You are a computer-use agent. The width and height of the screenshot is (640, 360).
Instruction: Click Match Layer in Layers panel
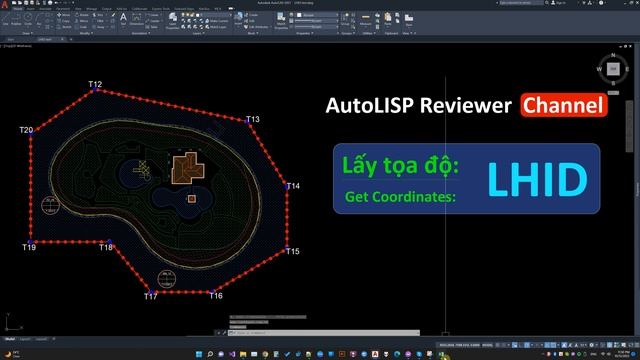point(216,27)
